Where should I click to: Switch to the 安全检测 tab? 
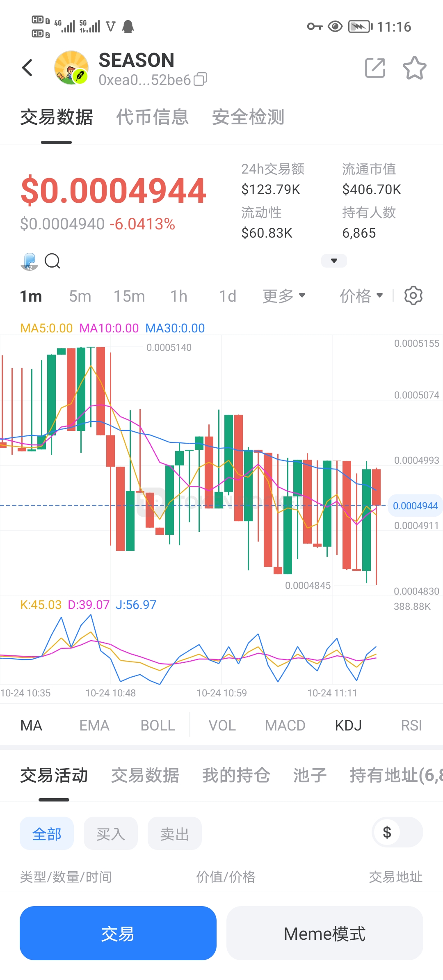coord(248,117)
